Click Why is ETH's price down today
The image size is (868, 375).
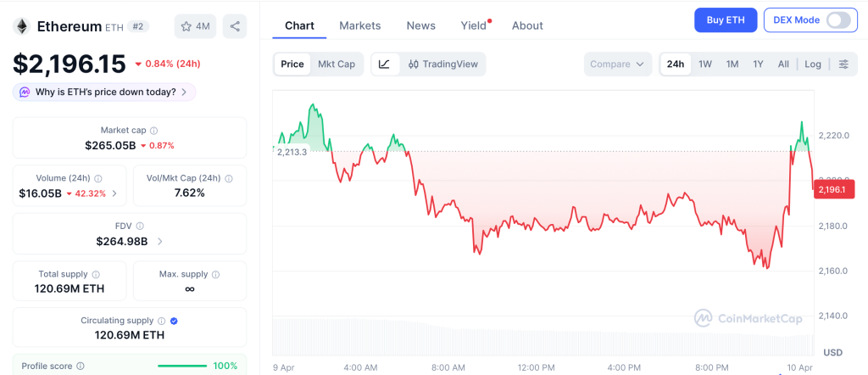105,92
